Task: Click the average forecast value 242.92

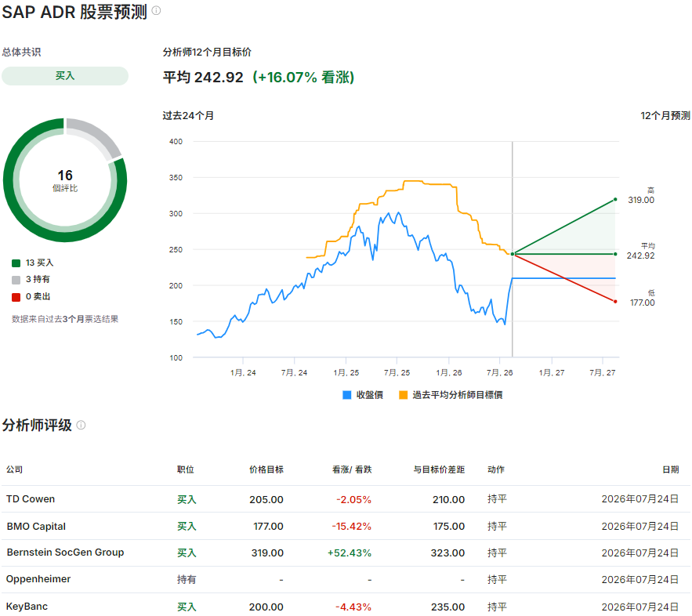Action: coord(640,256)
